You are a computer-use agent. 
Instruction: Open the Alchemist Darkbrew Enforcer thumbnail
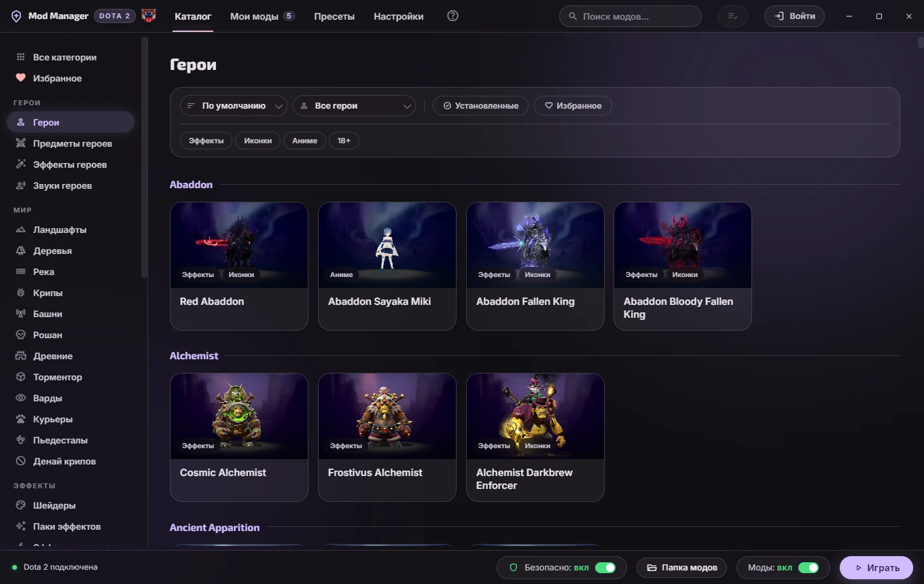click(535, 416)
